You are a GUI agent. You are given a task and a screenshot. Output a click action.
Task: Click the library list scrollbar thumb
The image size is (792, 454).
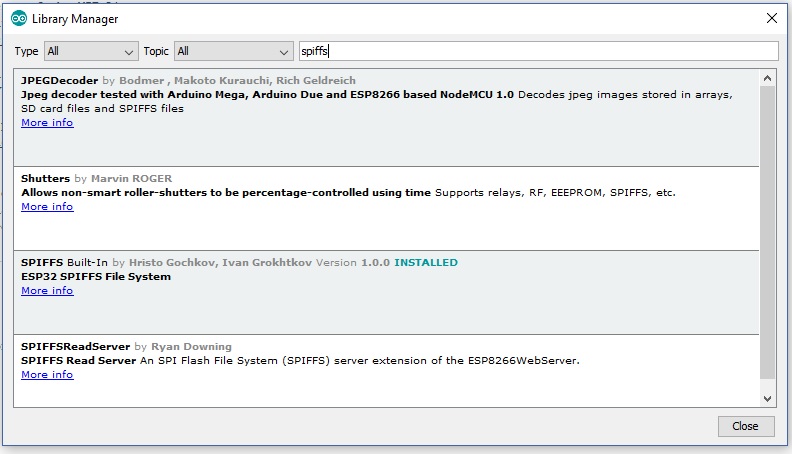pos(767,232)
